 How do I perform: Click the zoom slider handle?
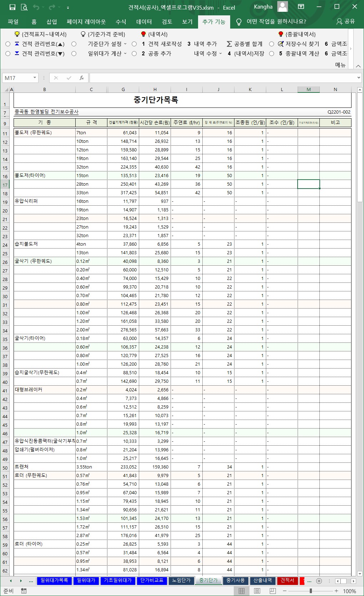pos(311,591)
